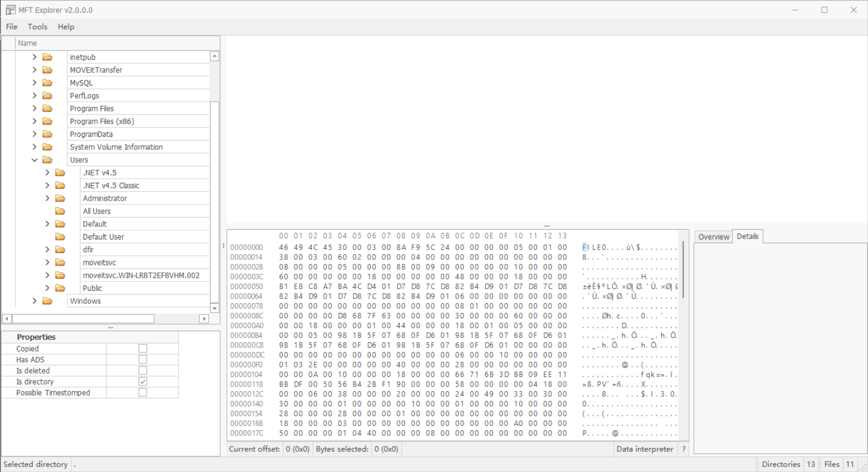
Task: Click the tree scroll down arrow
Action: (x=214, y=308)
